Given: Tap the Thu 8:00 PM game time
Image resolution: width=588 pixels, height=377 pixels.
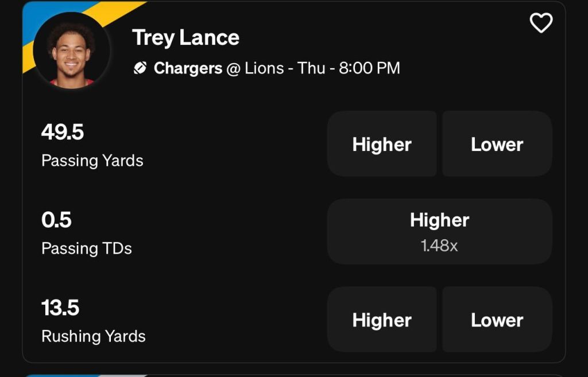Looking at the screenshot, I should pos(349,68).
